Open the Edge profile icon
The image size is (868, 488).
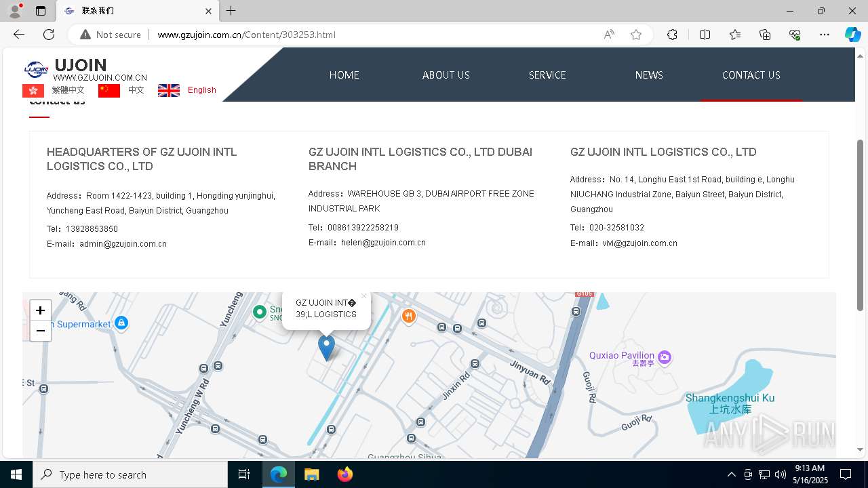tap(14, 11)
